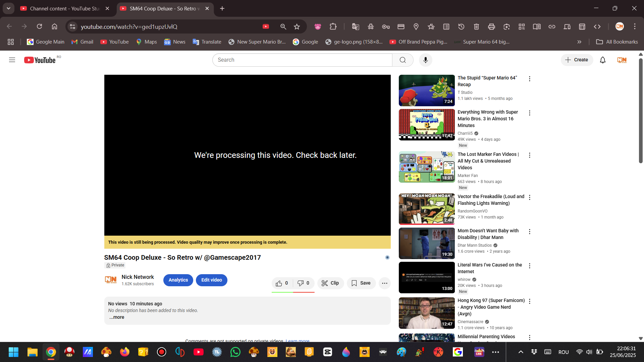This screenshot has height=362, width=644.
Task: Open the browser Reading mode toolbar icon
Action: tap(537, 26)
